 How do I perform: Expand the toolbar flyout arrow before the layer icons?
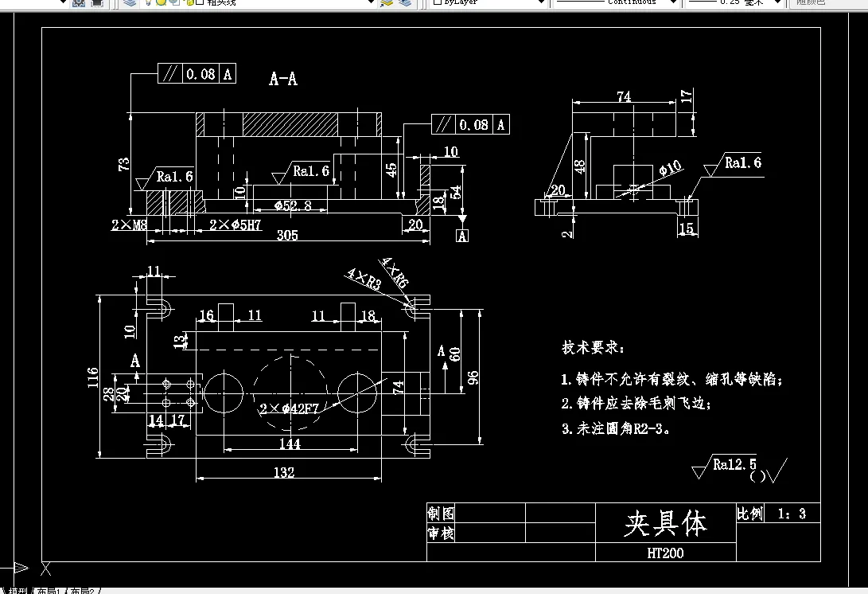(x=62, y=3)
